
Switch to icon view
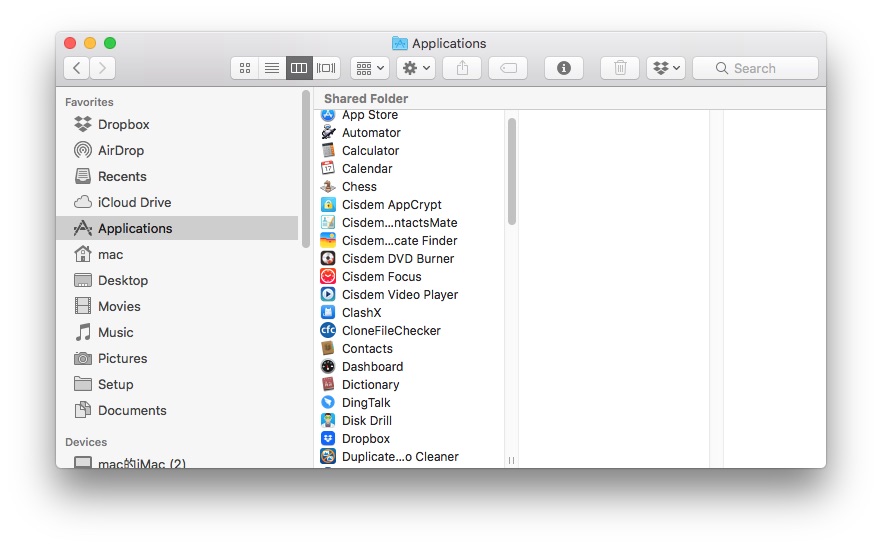tap(245, 68)
